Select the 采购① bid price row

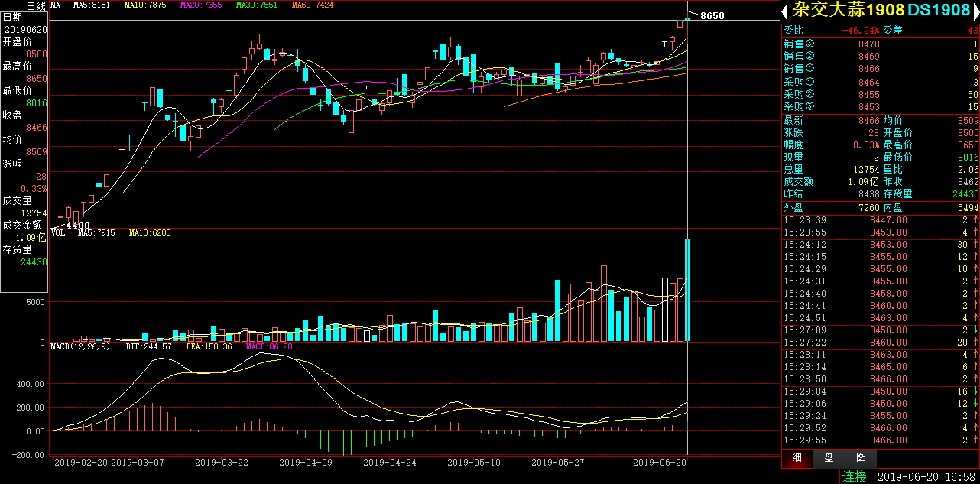tap(881, 82)
